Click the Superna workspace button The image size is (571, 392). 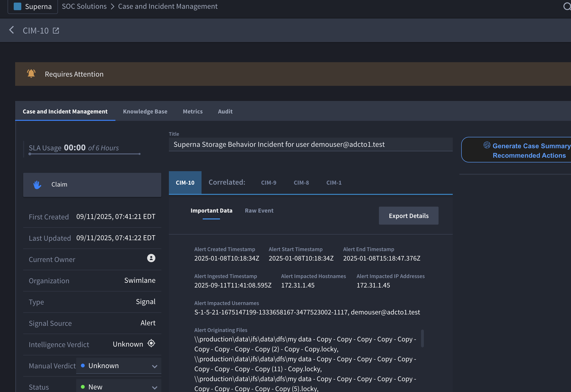[x=33, y=6]
